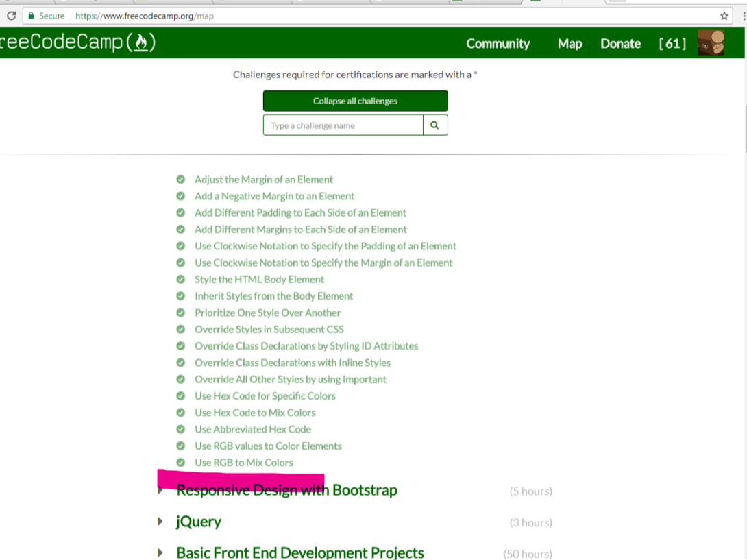
Task: Open Add Different Margins to Each Side challenge
Action: [301, 229]
